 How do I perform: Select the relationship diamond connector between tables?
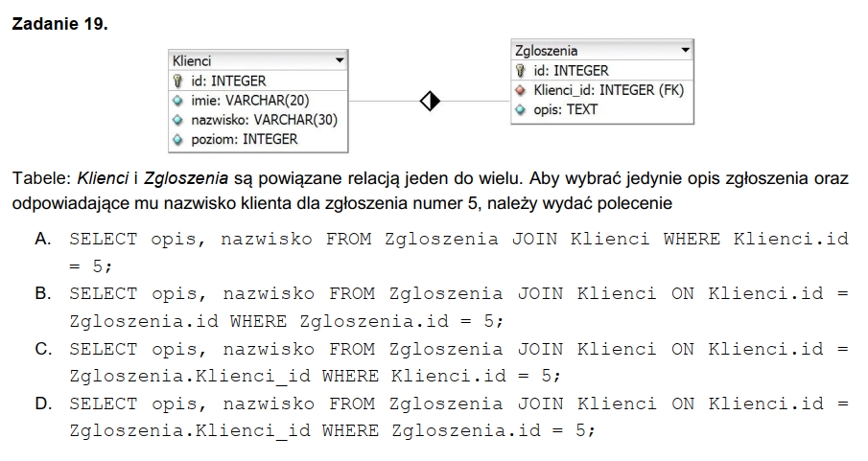pos(429,100)
